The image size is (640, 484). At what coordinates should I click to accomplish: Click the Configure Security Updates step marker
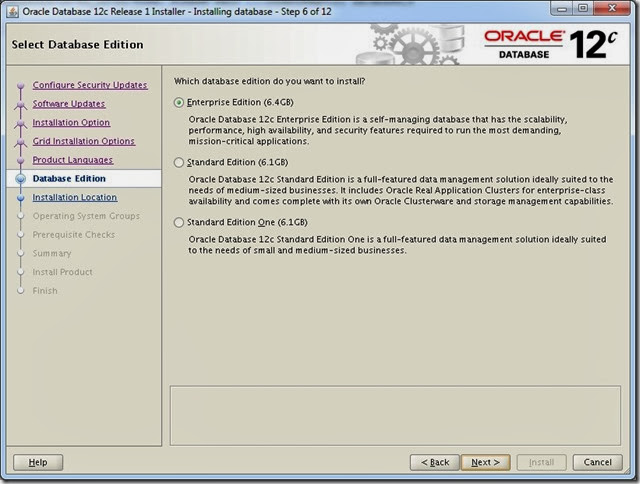click(21, 86)
